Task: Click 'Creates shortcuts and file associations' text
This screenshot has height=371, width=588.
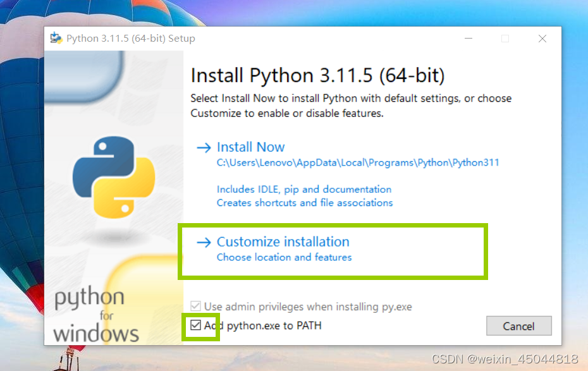Action: [305, 203]
